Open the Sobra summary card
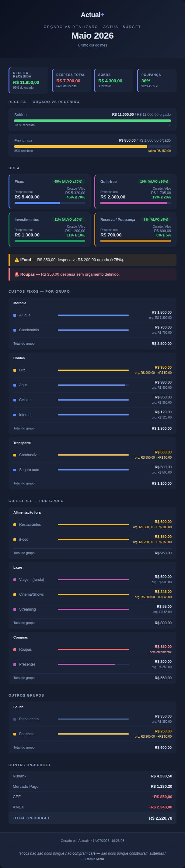The width and height of the screenshot is (185, 868). pyautogui.click(x=113, y=80)
